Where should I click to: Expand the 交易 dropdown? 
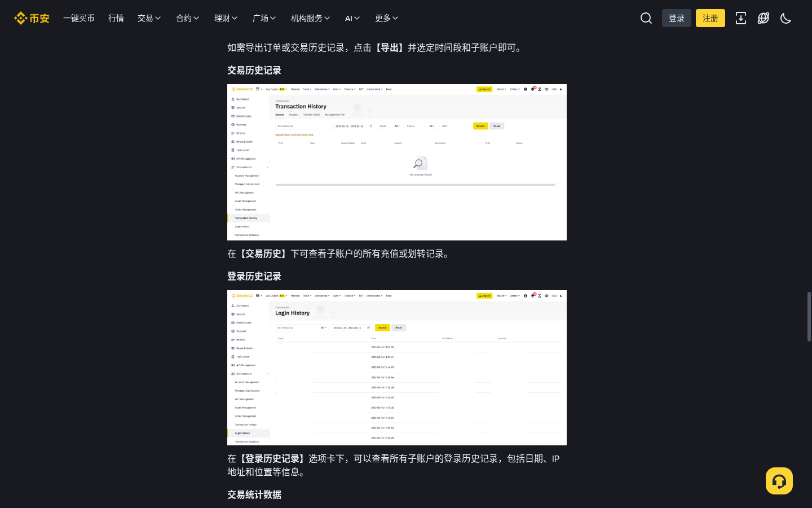pyautogui.click(x=149, y=18)
